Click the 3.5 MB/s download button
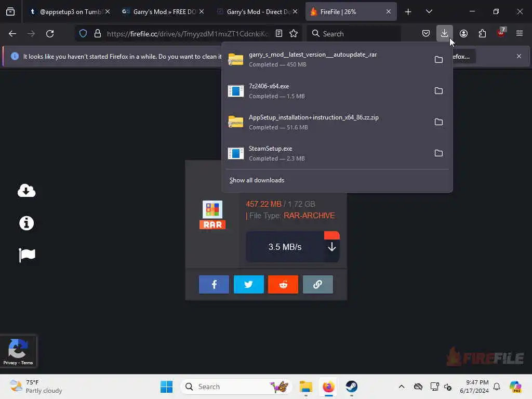 point(292,247)
